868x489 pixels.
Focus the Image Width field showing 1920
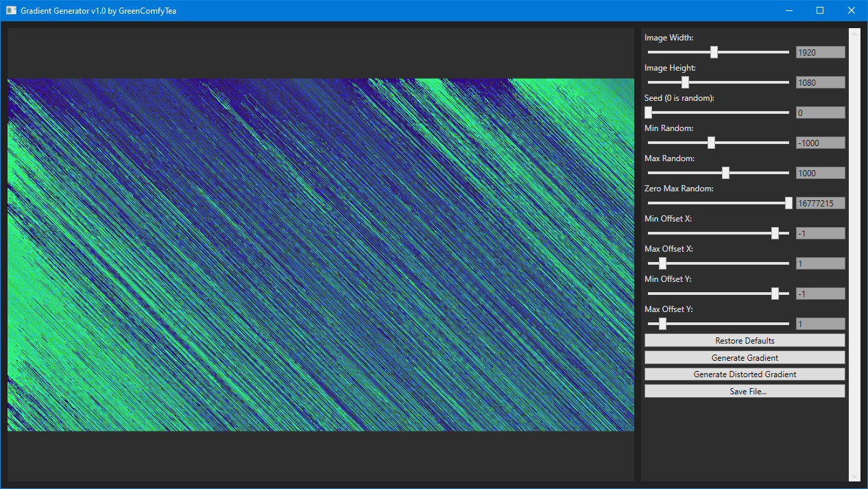click(x=820, y=52)
